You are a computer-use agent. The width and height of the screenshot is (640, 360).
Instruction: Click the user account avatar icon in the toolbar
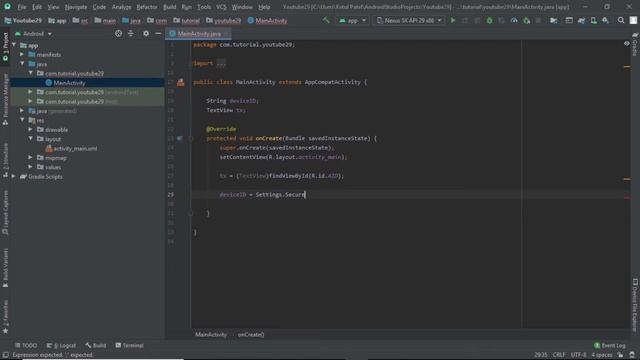633,20
